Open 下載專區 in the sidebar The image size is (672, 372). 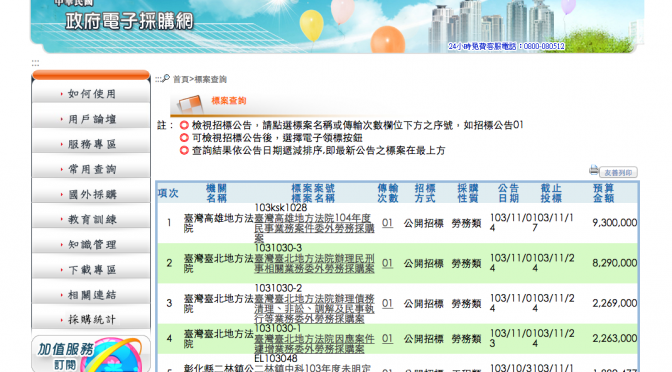coord(91,270)
